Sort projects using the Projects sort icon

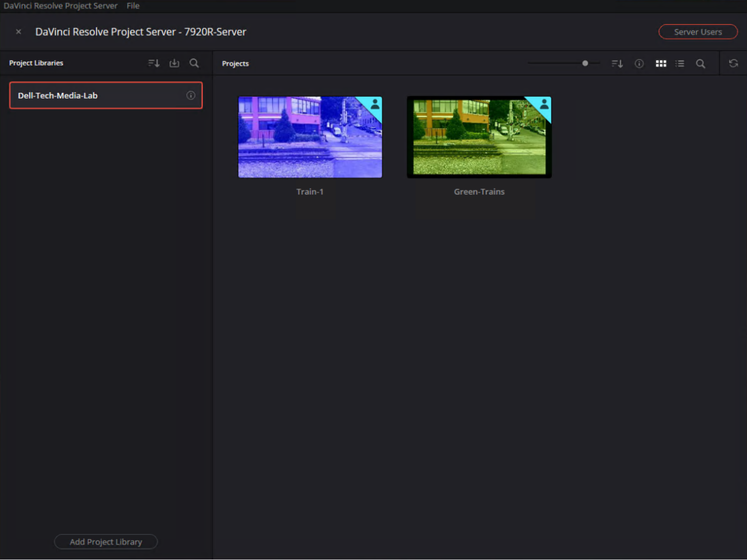(617, 64)
